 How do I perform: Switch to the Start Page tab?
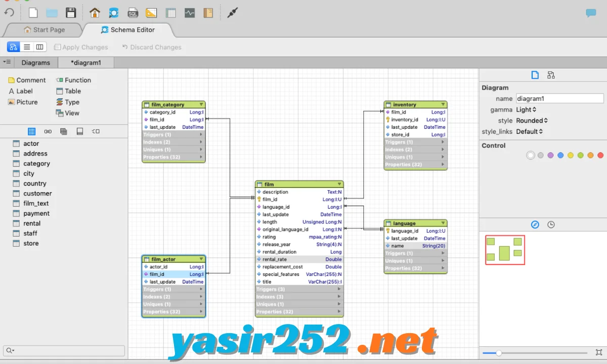click(x=44, y=30)
